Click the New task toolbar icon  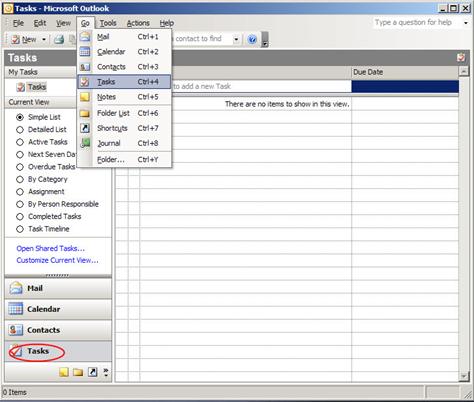pyautogui.click(x=15, y=39)
